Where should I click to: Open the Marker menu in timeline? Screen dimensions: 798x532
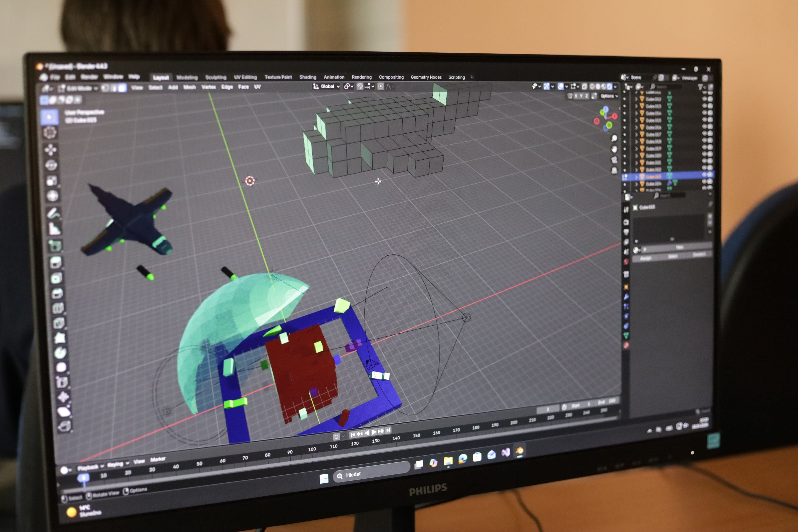coord(158,459)
